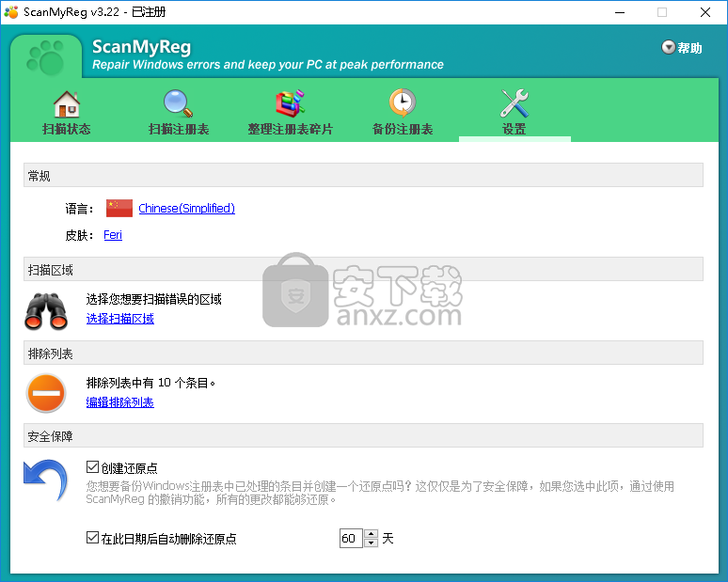This screenshot has width=728, height=582.
Task: Open the 扫描注册表 magnifier icon
Action: [178, 103]
